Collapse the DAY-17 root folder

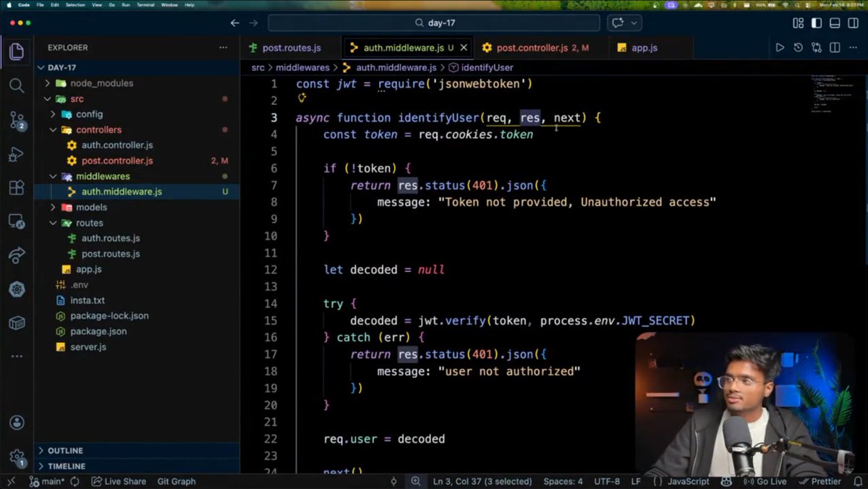(137, 67)
